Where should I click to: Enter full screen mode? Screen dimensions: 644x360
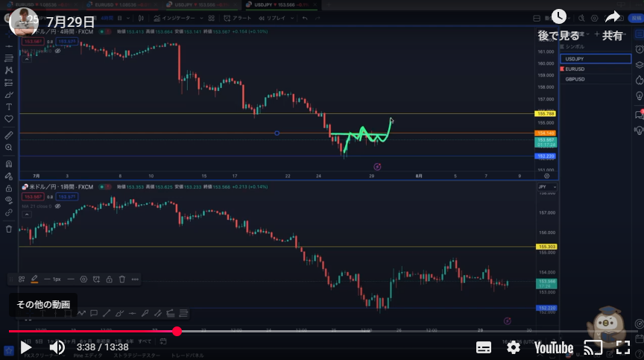[622, 347]
